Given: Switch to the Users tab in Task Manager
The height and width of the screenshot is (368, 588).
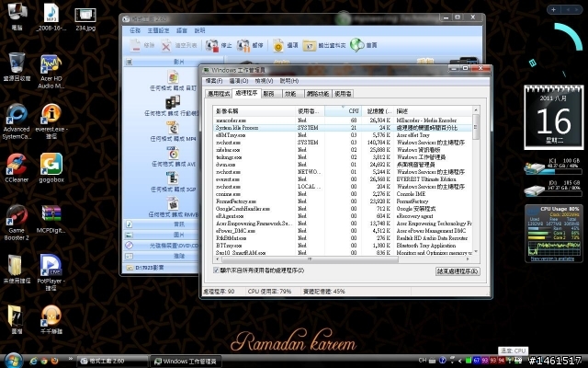Looking at the screenshot, I should [343, 94].
